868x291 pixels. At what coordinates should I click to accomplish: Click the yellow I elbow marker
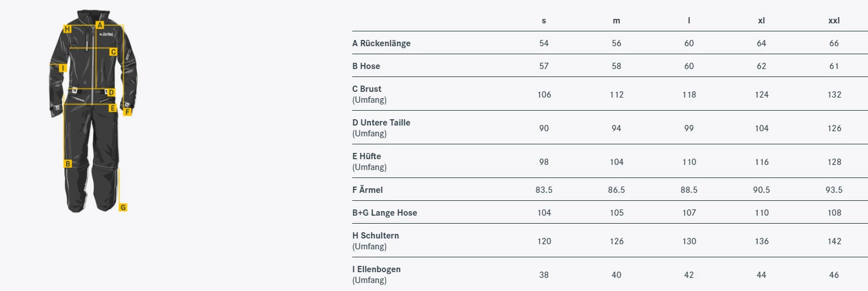pos(63,68)
